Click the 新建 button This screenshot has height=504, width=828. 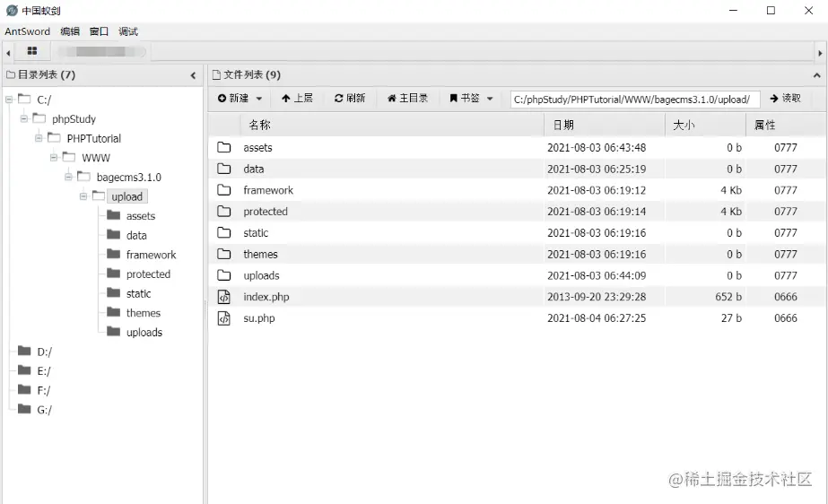tap(233, 98)
